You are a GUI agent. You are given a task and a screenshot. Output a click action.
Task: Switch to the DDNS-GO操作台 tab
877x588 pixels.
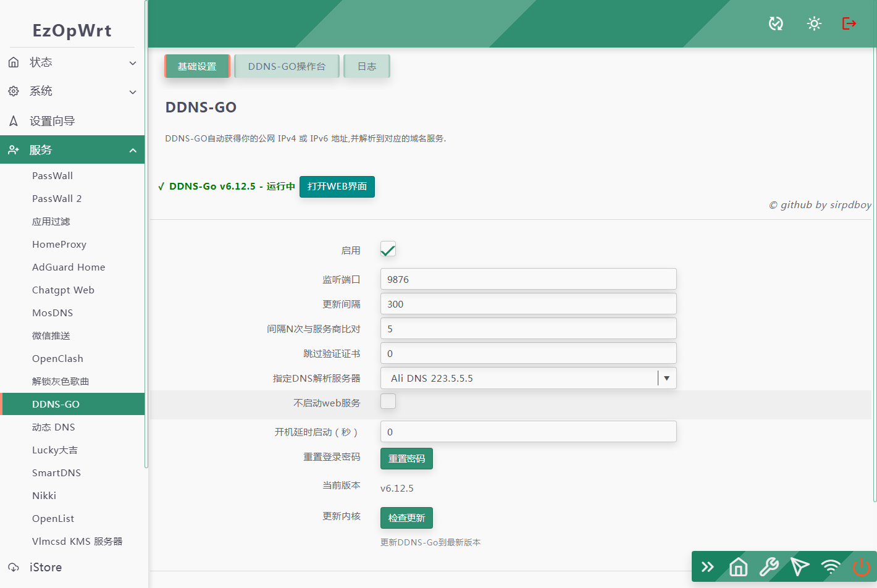pyautogui.click(x=287, y=66)
